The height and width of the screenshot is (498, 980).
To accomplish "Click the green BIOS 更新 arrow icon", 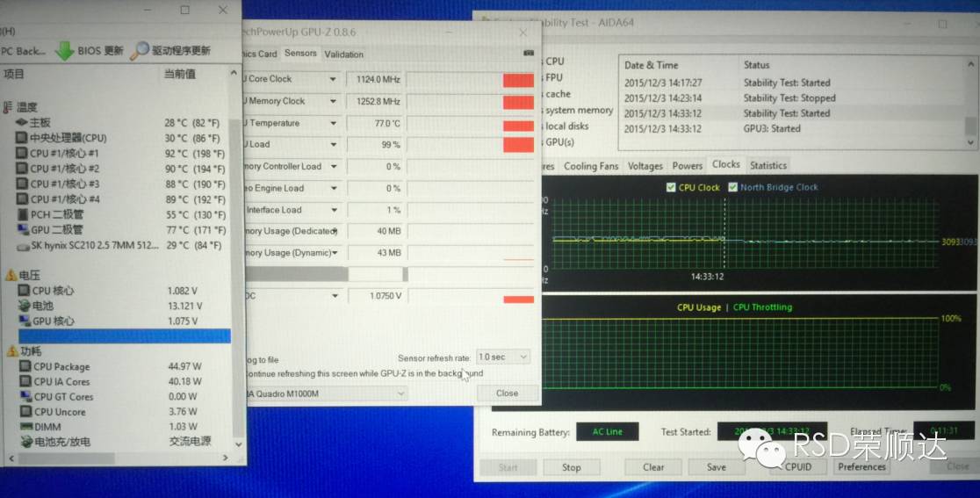I will coord(64,51).
